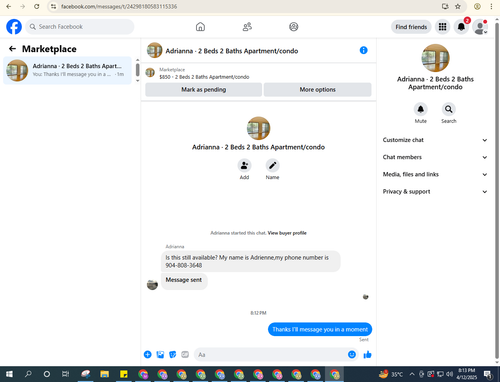Open View buyer profile link
This screenshot has height=382, width=500.
287,233
